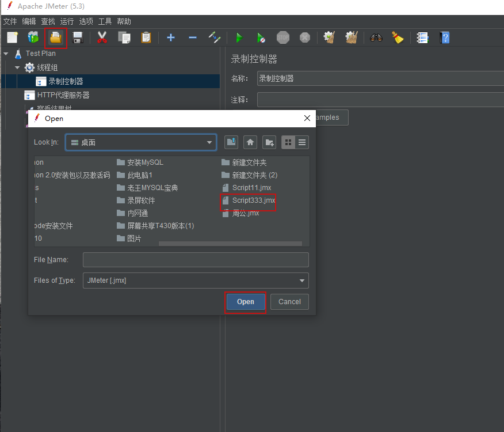This screenshot has width=504, height=432.
Task: Open Help with question mark icon
Action: [445, 37]
